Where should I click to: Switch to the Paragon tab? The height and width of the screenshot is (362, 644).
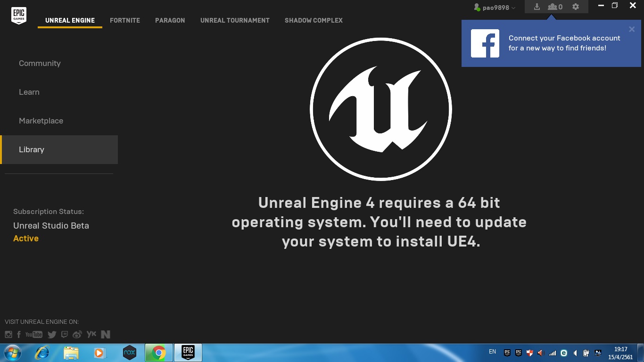170,20
